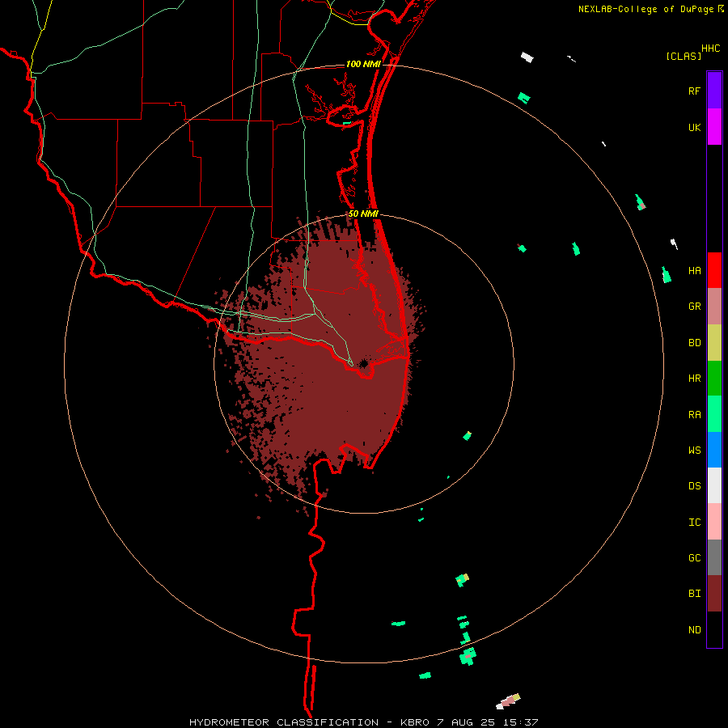Click the HR legend label
728x728 pixels.
coord(694,379)
